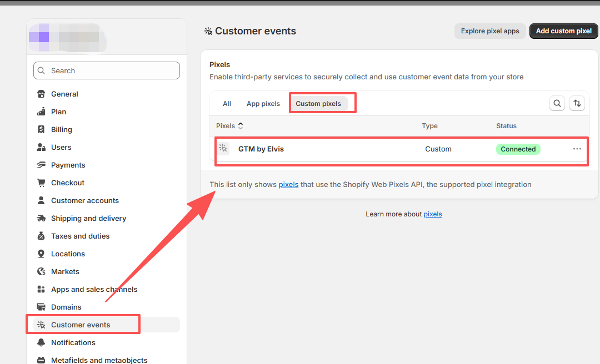Sort by the Pixels column header

229,126
